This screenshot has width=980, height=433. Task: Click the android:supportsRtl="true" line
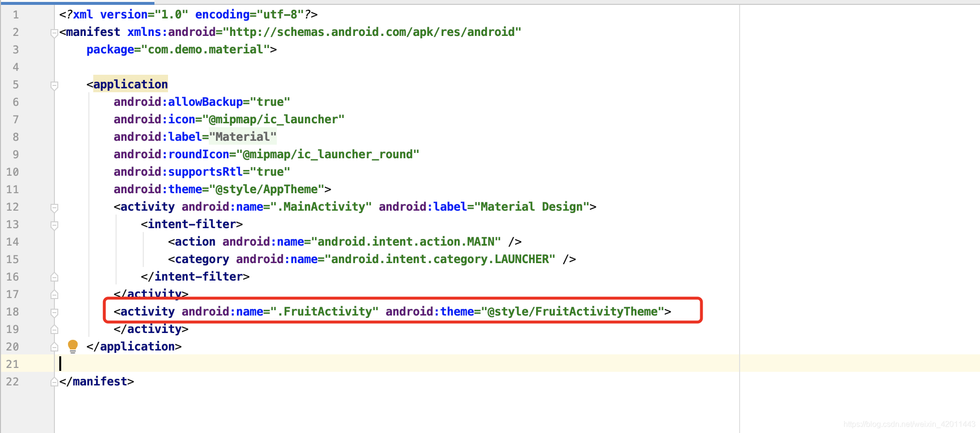pyautogui.click(x=202, y=172)
